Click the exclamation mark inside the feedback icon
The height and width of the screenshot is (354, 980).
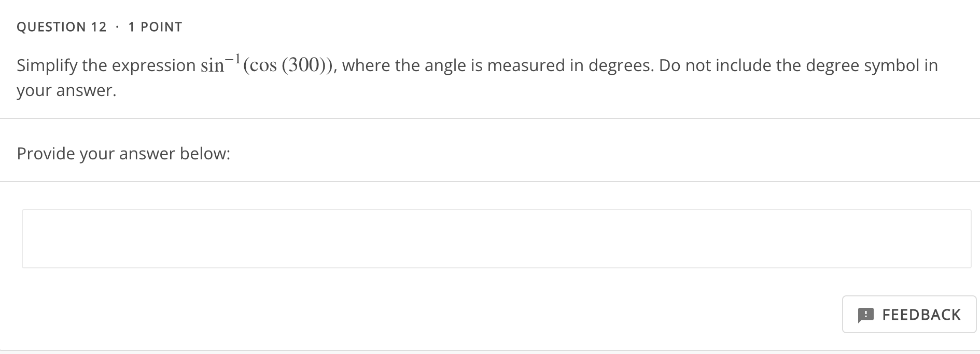(x=866, y=315)
